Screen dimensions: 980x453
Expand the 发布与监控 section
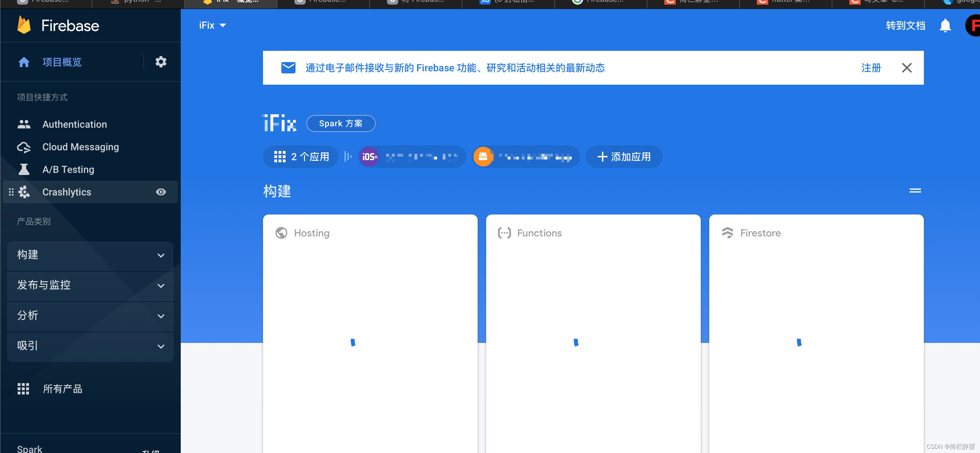click(x=90, y=286)
